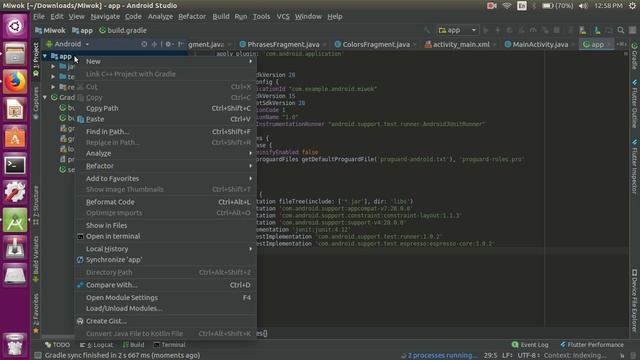Screen dimensions: 640x360
Task: Choose Load/Unload Modules... entry
Action: (x=166, y=309)
